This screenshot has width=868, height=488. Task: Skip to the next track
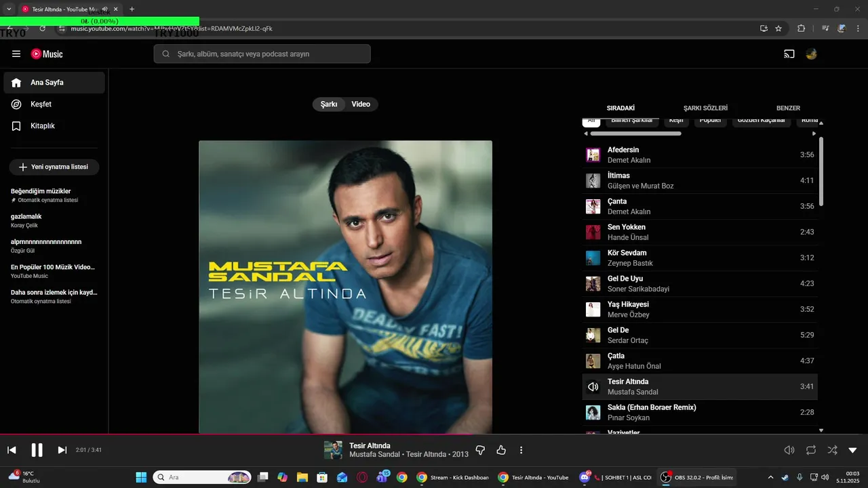(62, 450)
